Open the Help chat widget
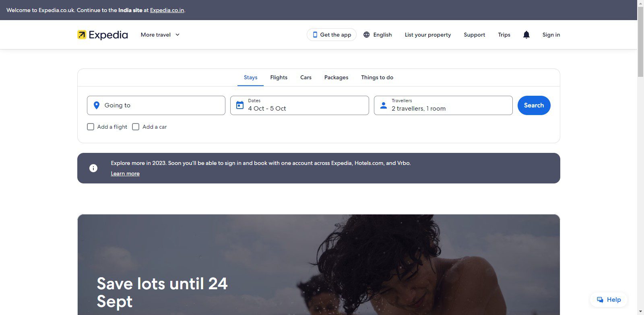 click(x=608, y=300)
